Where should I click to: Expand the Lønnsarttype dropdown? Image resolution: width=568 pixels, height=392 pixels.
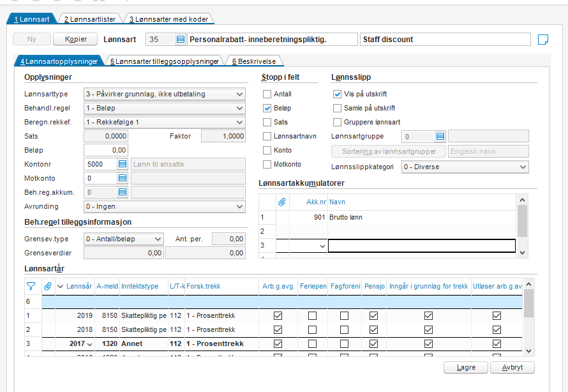[x=165, y=94]
